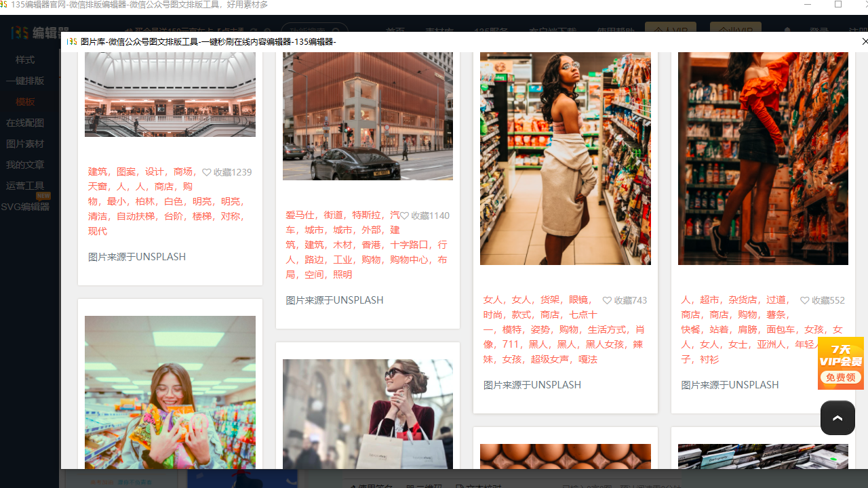Favorite the shopping mall atrium photo (收藏1239)

[207, 172]
